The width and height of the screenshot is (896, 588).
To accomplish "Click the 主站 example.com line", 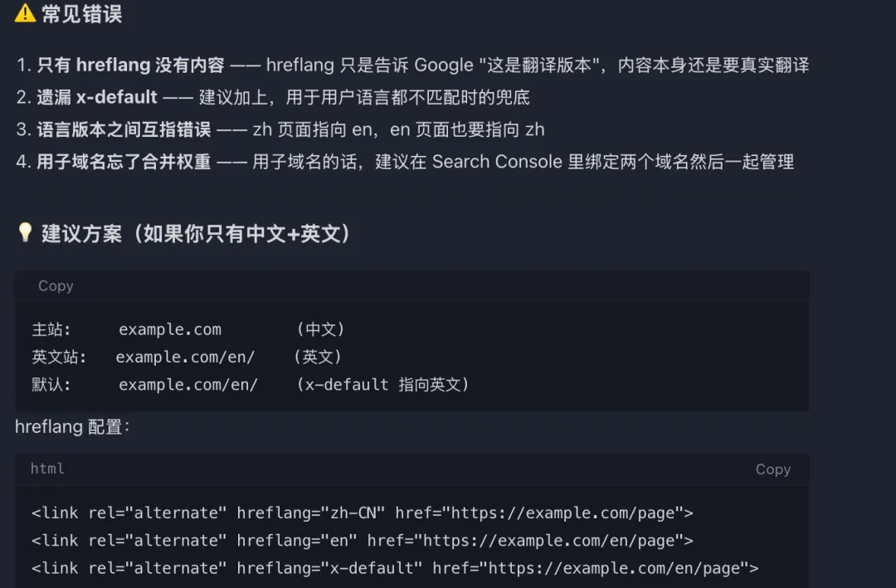I will [x=188, y=329].
